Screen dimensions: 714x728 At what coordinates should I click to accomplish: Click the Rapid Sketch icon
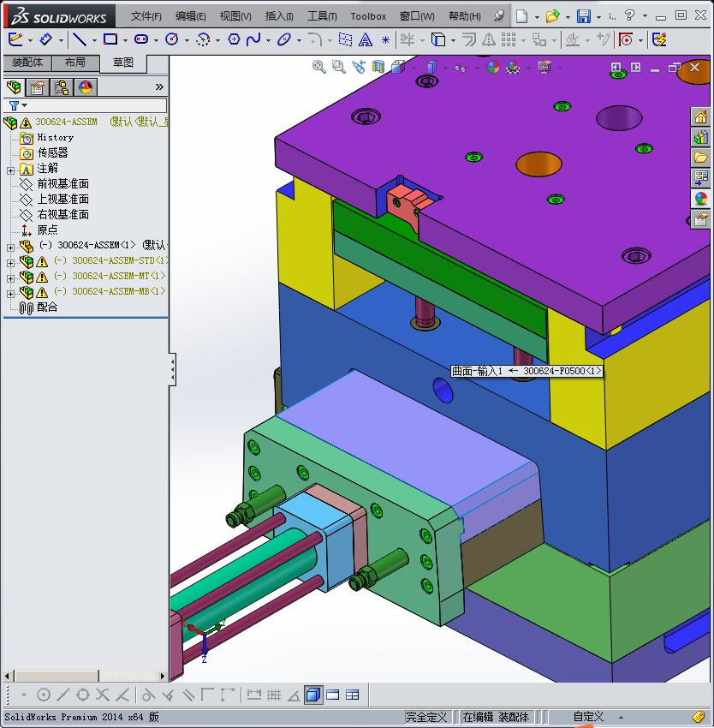coord(659,39)
